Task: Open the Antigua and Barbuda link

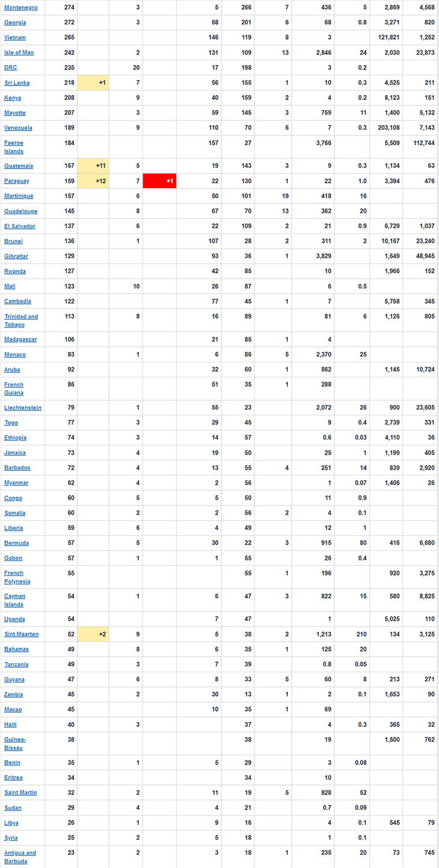Action: [x=20, y=857]
